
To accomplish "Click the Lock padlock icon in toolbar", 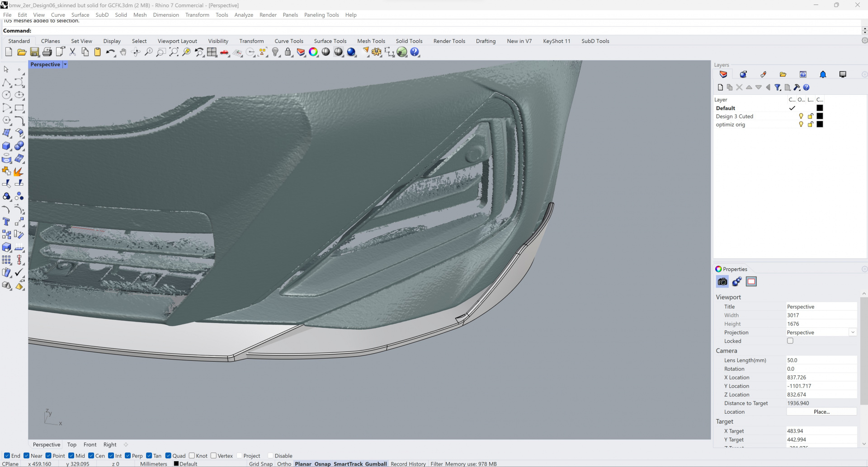I will point(288,52).
